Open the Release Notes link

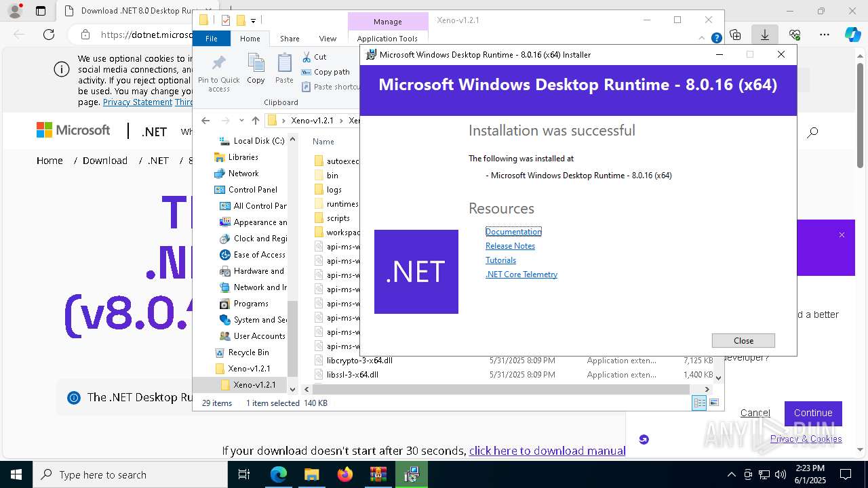tap(510, 246)
